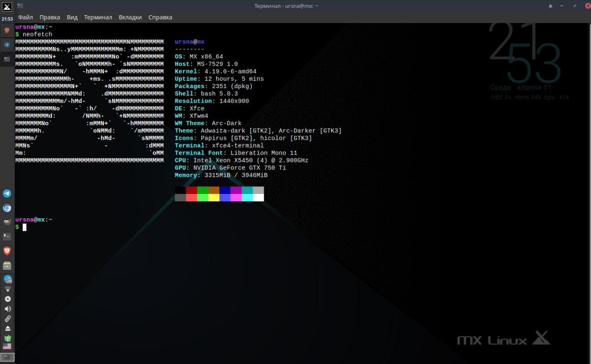
Task: Click the 'OS: MX x86_64' line
Action: pyautogui.click(x=199, y=56)
